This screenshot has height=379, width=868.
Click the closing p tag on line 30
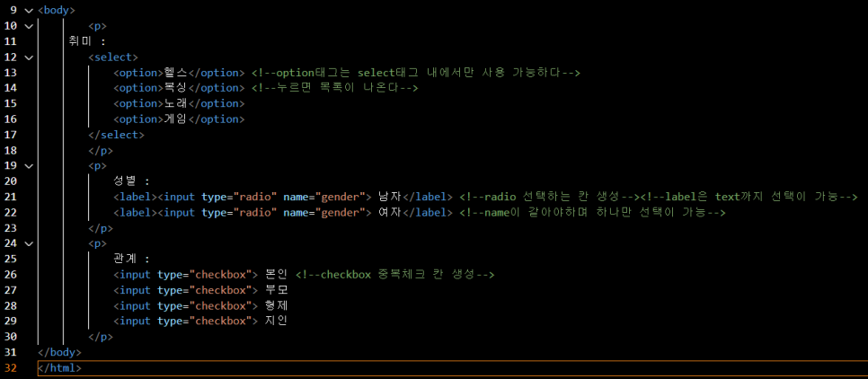coord(101,337)
